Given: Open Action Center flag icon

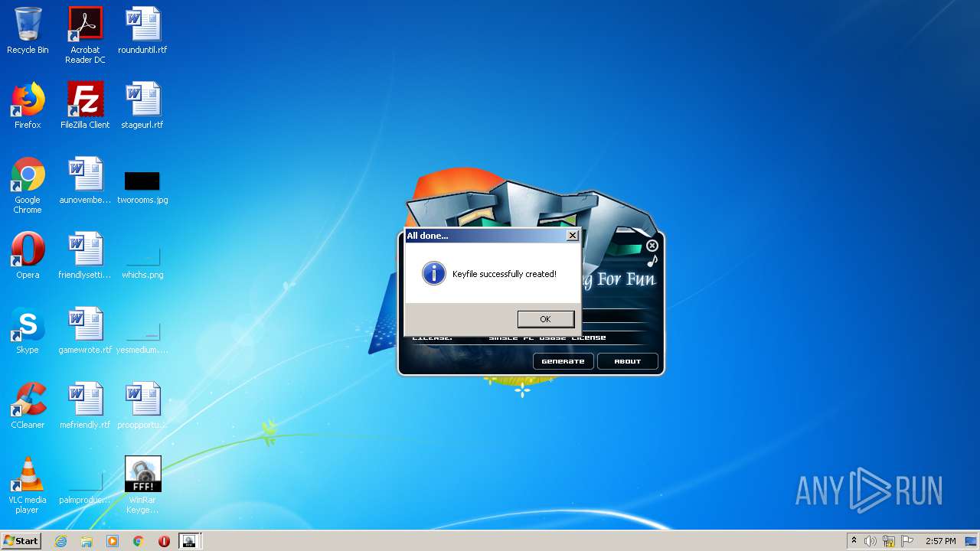Looking at the screenshot, I should point(907,541).
